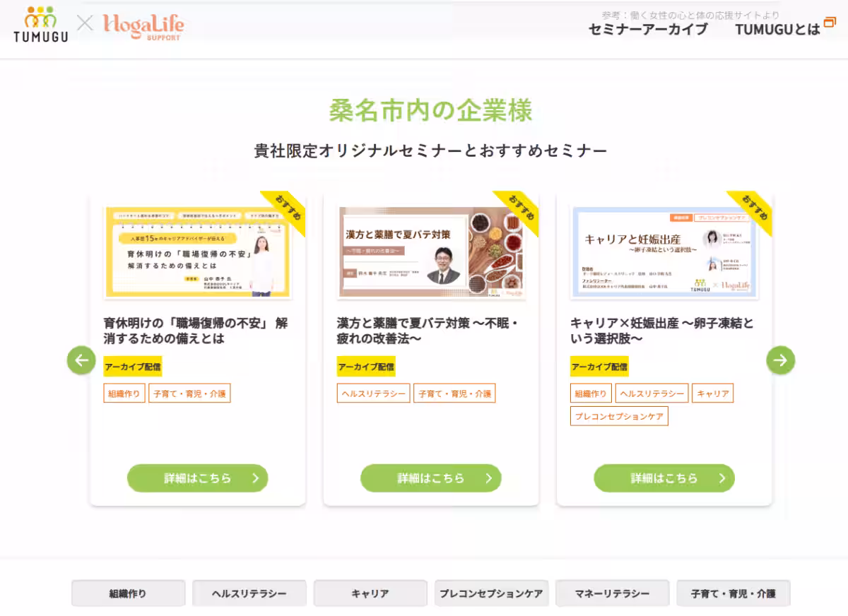Open 詳細はこちら for キャリア×妊娠出産 seminar
848x616 pixels.
click(664, 478)
